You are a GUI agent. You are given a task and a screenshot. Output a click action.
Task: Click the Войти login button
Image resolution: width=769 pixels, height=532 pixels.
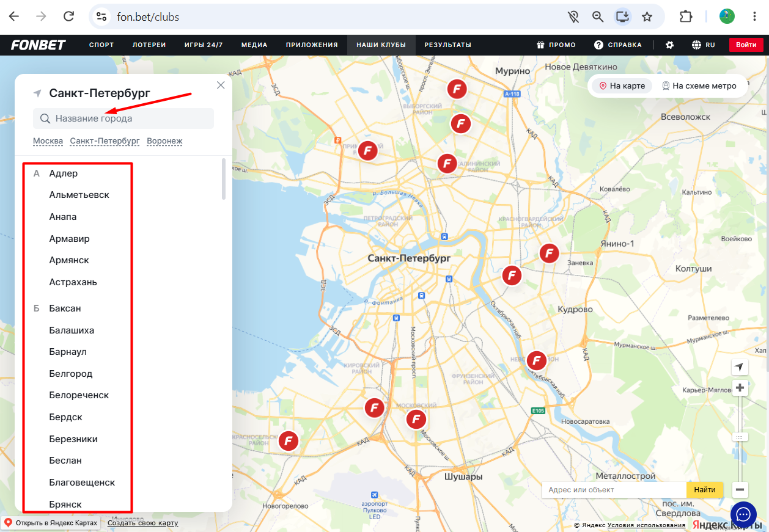click(x=746, y=45)
